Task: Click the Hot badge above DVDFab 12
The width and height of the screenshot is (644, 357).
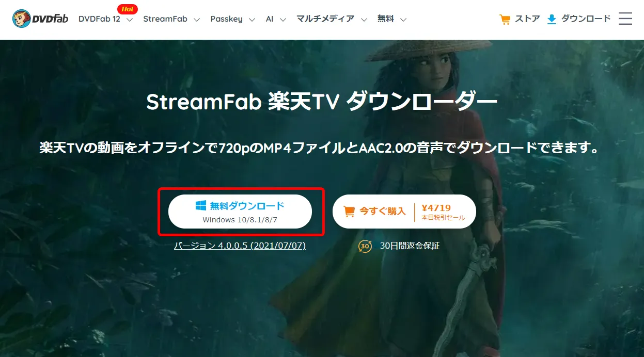Action: point(128,9)
